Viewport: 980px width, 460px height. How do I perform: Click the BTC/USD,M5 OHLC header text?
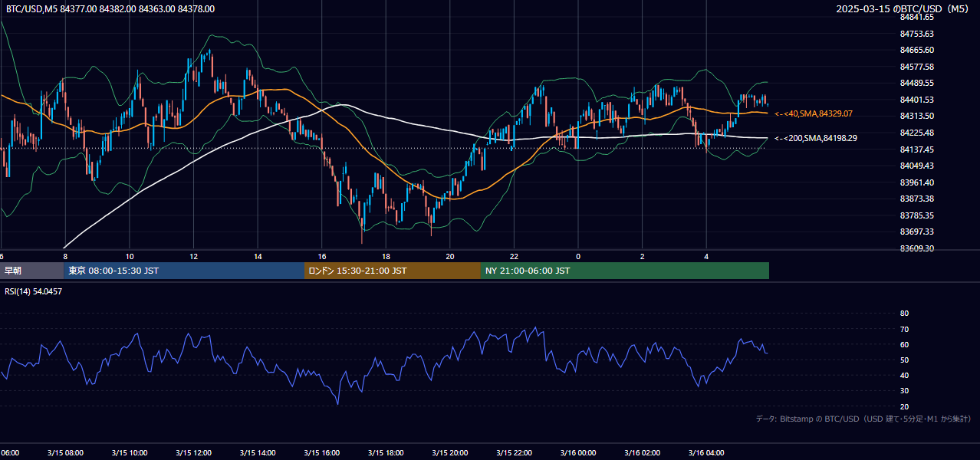tap(110, 9)
